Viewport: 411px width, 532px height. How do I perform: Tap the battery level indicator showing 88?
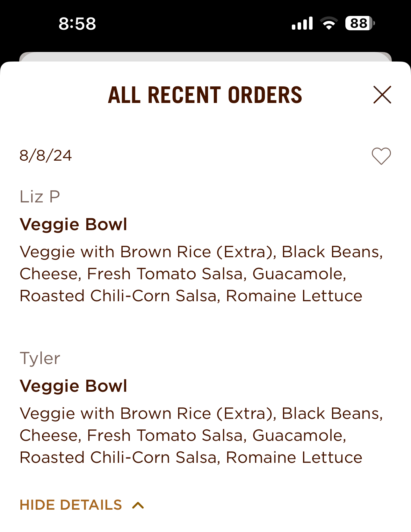click(360, 24)
